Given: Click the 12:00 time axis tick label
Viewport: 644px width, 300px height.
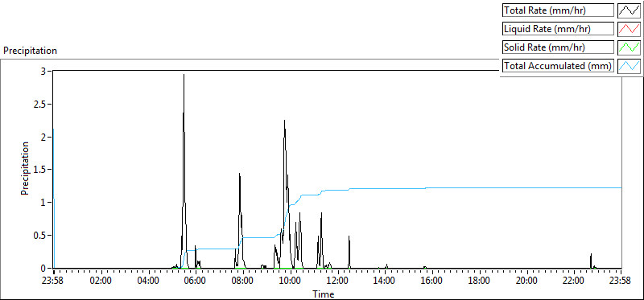Looking at the screenshot, I should coord(338,282).
